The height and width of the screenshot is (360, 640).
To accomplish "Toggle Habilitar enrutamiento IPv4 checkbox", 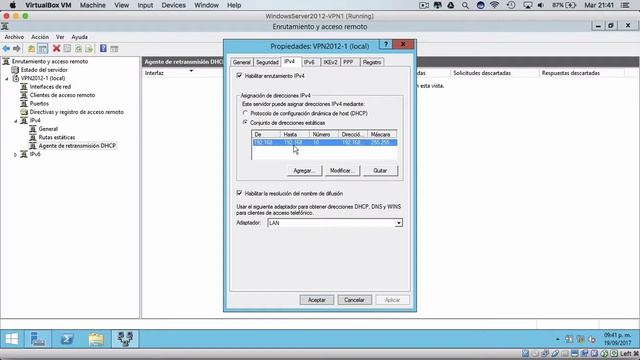I will (x=239, y=76).
